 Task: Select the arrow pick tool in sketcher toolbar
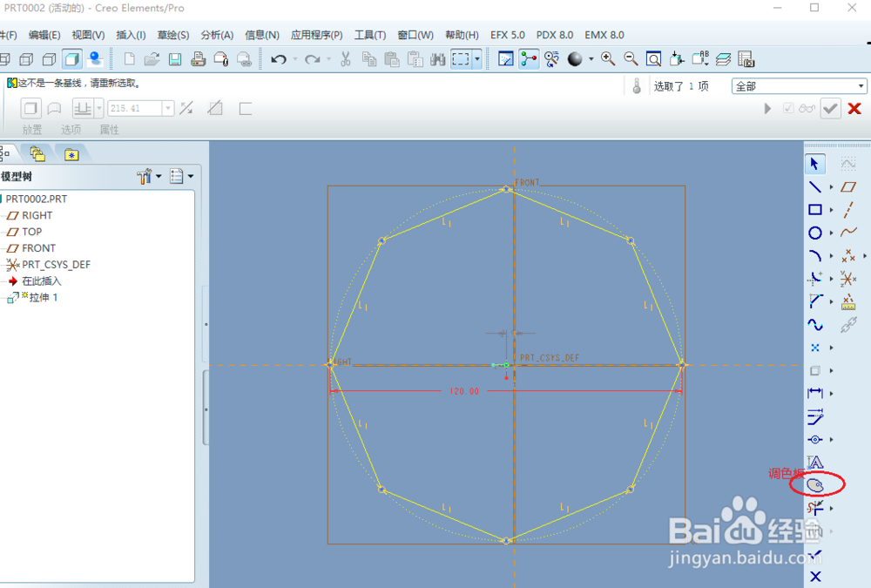pyautogui.click(x=815, y=164)
